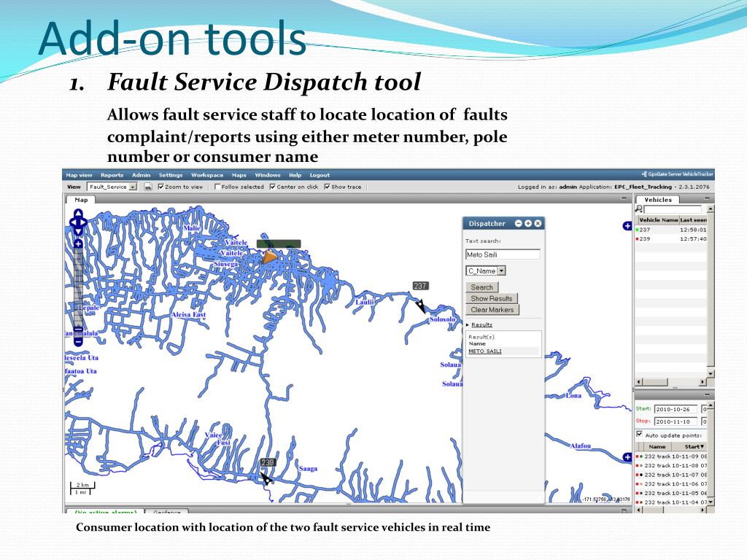Click Vehicles list horizontal scrollbar
This screenshot has height=560, width=747.
(671, 382)
